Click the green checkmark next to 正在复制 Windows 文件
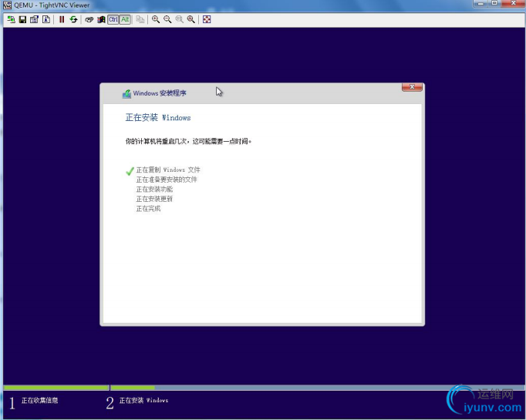The width and height of the screenshot is (526, 420). click(x=130, y=171)
